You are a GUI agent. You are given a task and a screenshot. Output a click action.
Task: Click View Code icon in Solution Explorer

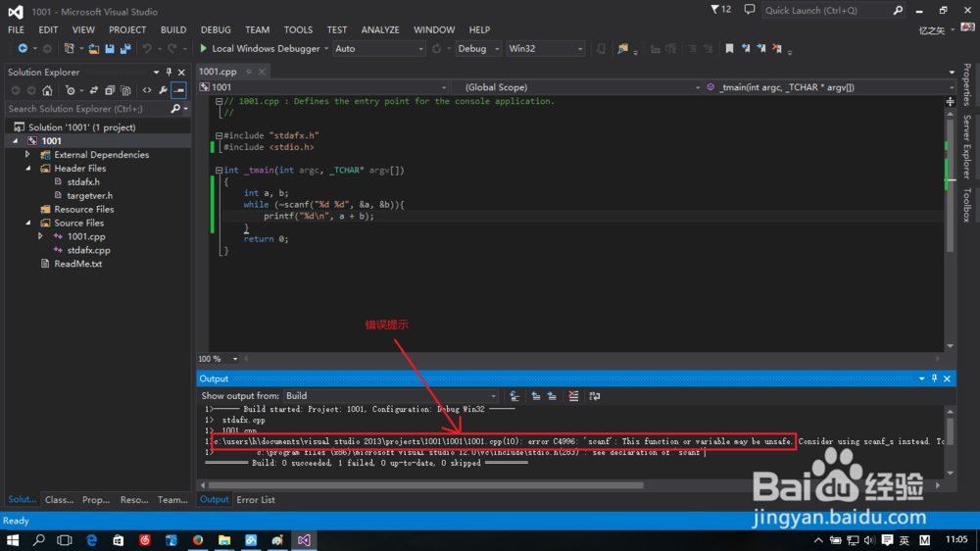tap(147, 90)
